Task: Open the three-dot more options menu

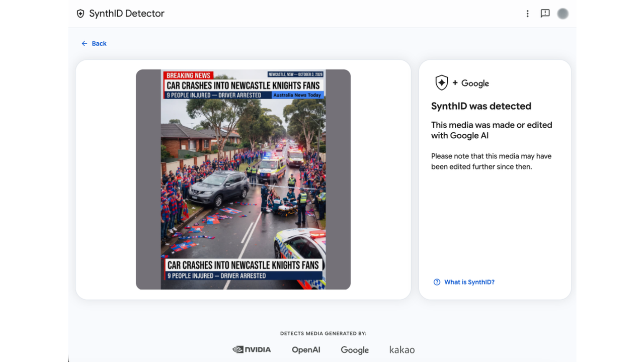Action: coord(527,14)
